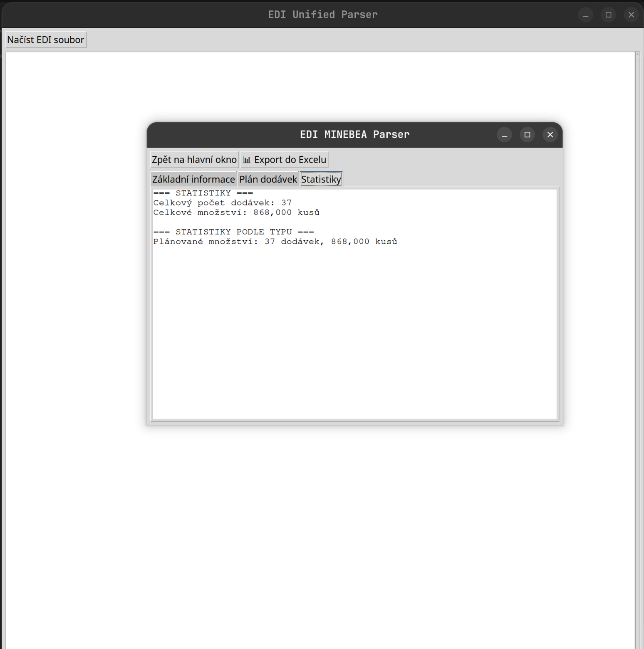The width and height of the screenshot is (644, 649).
Task: Close the EDI MINEBEA Parser window
Action: tap(550, 135)
